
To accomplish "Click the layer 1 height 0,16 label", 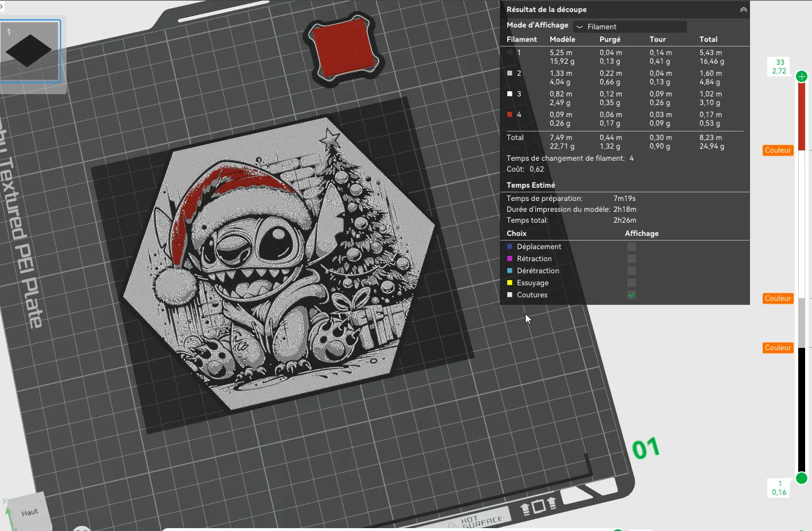I will coord(779,488).
